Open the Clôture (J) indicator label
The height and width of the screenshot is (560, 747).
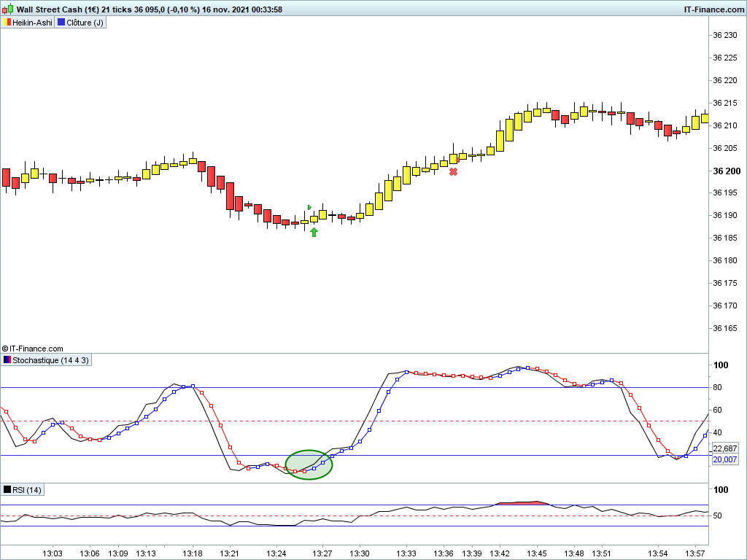80,23
